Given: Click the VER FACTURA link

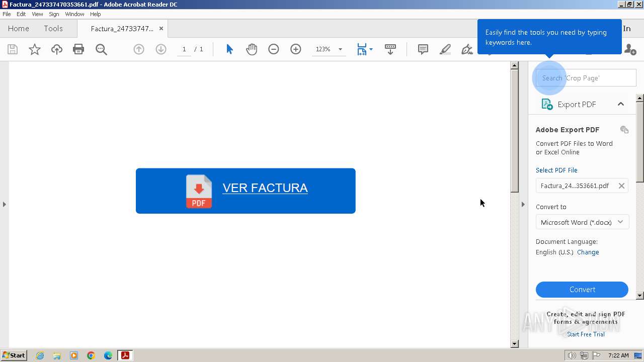Looking at the screenshot, I should coord(265,188).
